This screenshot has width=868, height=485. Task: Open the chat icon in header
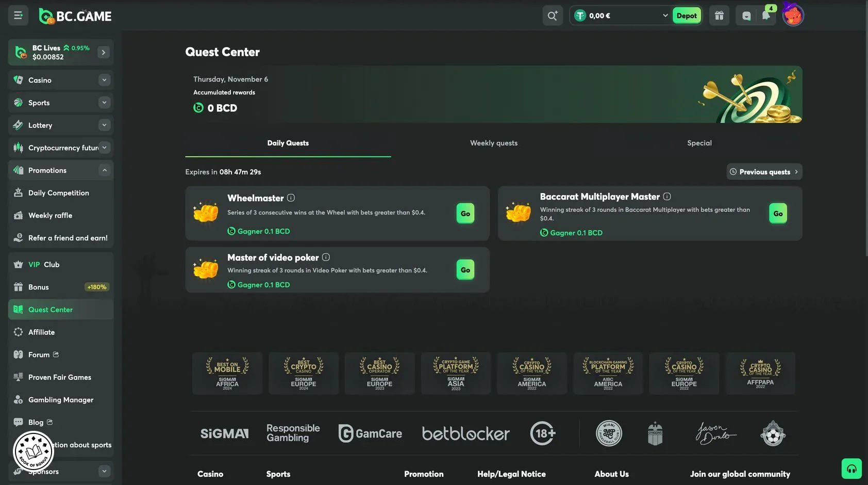coord(746,15)
